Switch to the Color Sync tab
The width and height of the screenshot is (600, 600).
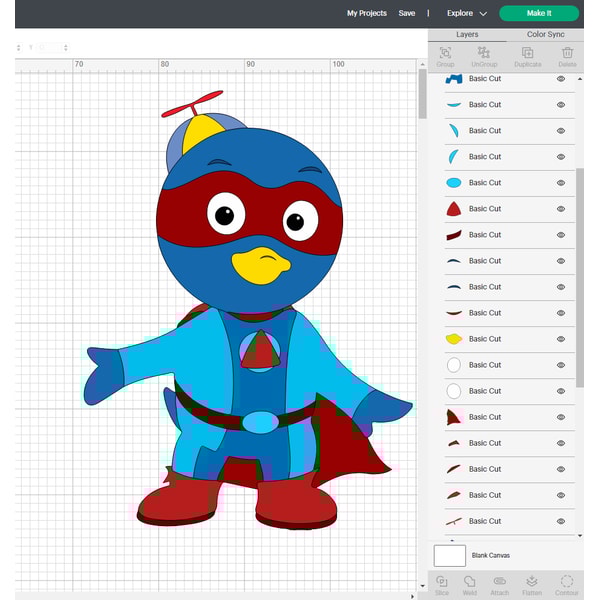pos(545,34)
